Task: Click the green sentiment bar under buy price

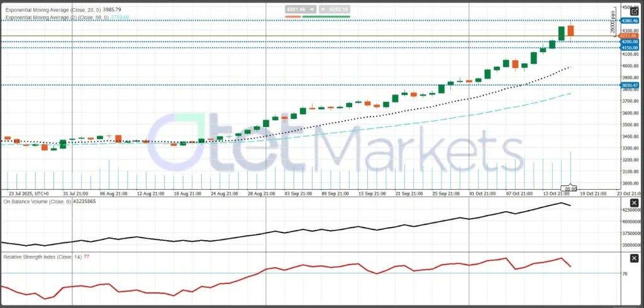Action: tap(326, 16)
